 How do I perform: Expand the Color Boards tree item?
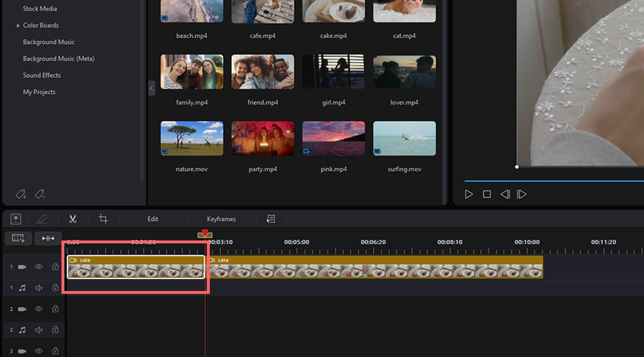click(18, 25)
